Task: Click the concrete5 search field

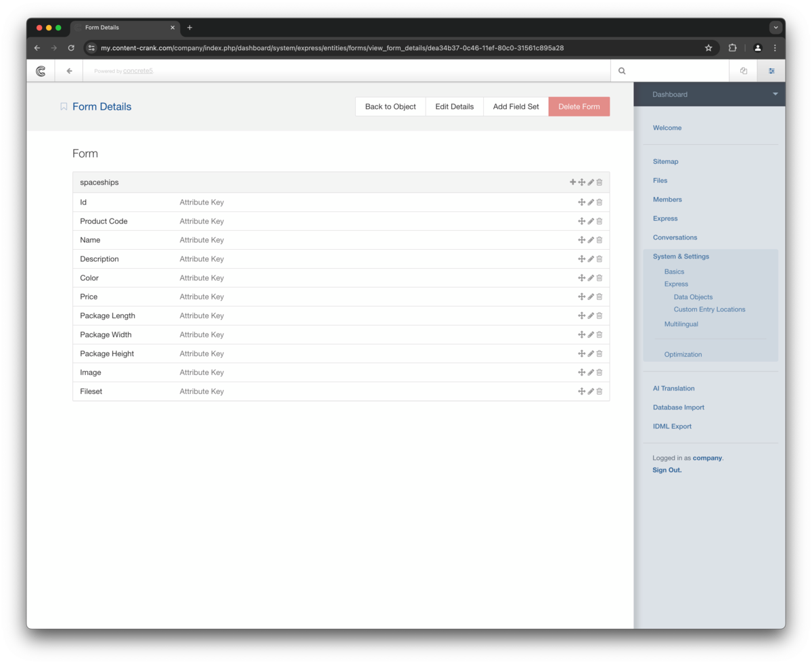Action: (670, 70)
